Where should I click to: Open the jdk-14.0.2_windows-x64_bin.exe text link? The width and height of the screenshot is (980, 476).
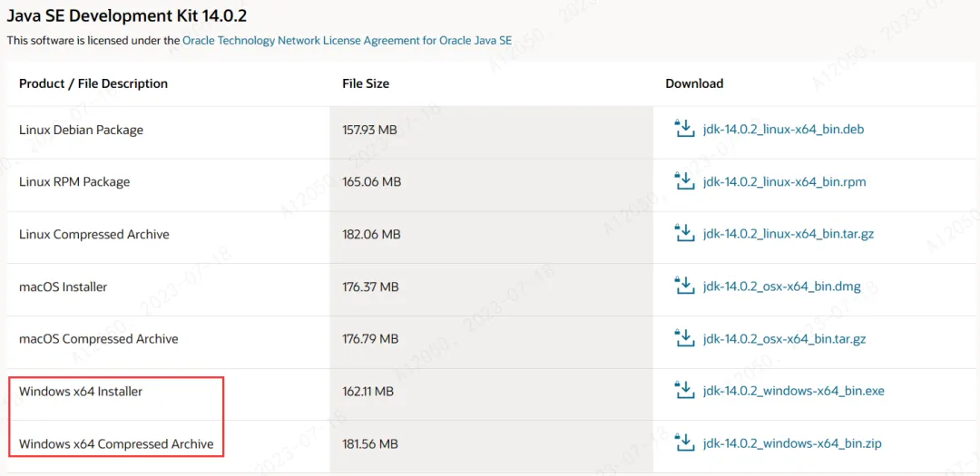coord(793,392)
